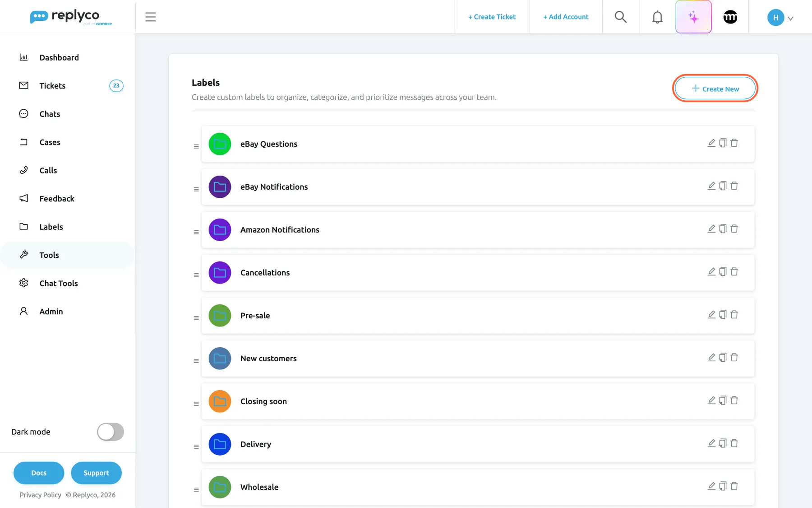812x508 pixels.
Task: Open the search magnifier in header
Action: click(621, 17)
